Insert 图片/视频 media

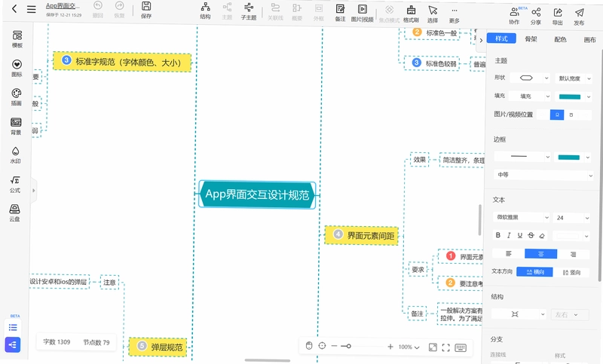(363, 13)
